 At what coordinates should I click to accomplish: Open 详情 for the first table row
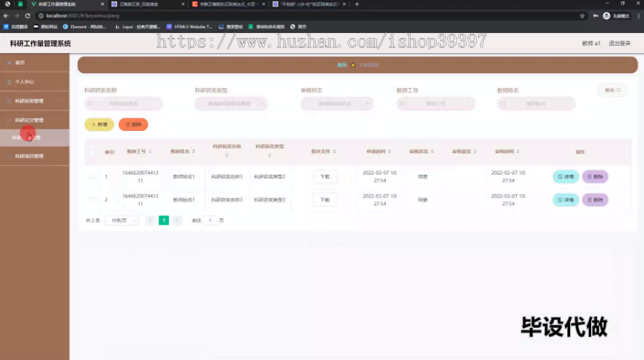[x=565, y=177]
